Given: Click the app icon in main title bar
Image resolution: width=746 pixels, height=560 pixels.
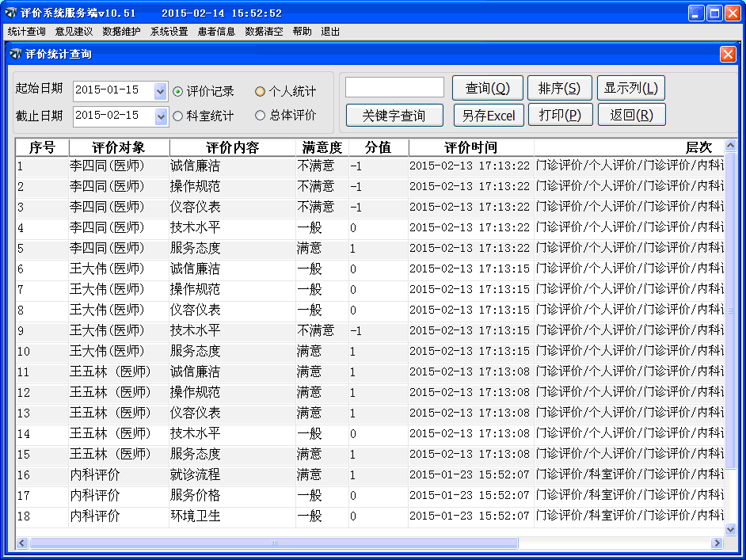Looking at the screenshot, I should (x=10, y=13).
